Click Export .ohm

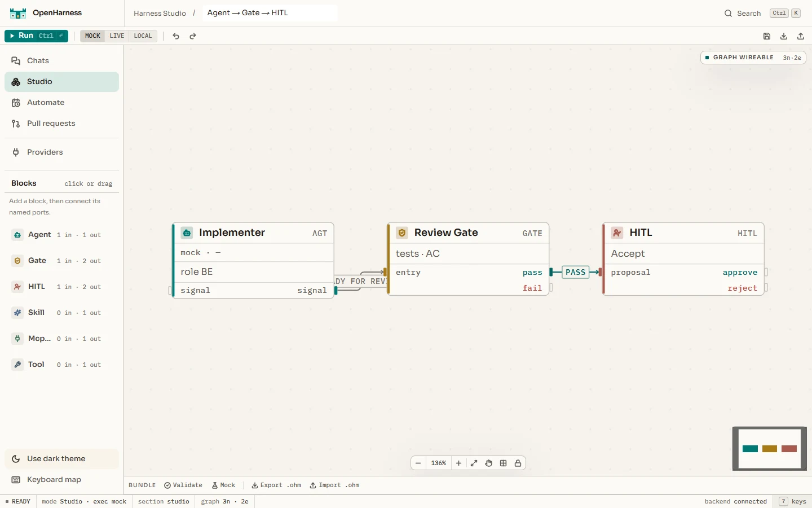(x=276, y=485)
